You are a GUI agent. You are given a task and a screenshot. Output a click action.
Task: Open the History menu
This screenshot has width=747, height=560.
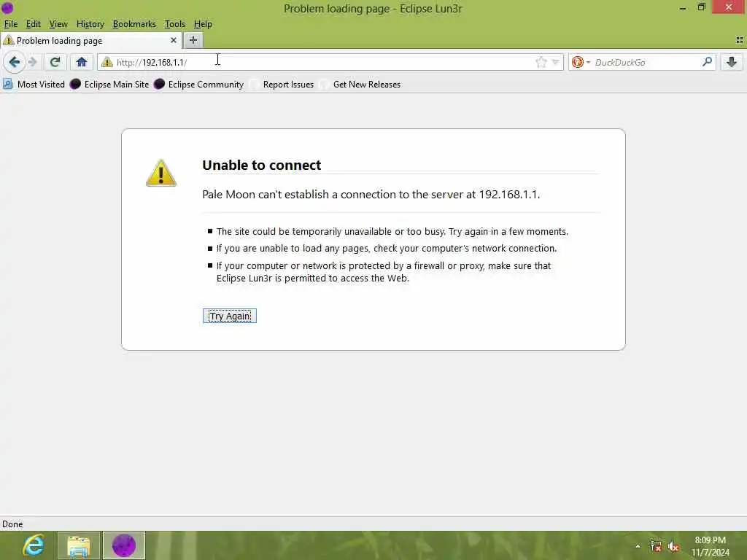90,24
